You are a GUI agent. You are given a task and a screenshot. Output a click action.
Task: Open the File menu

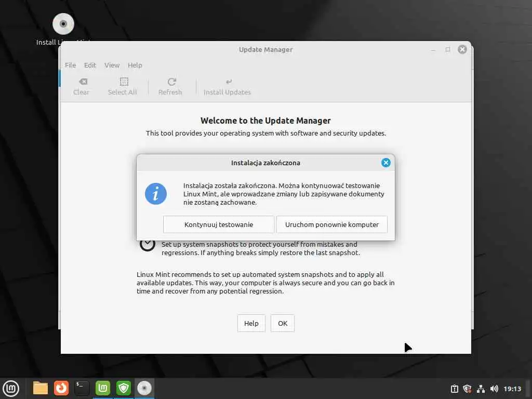(70, 65)
